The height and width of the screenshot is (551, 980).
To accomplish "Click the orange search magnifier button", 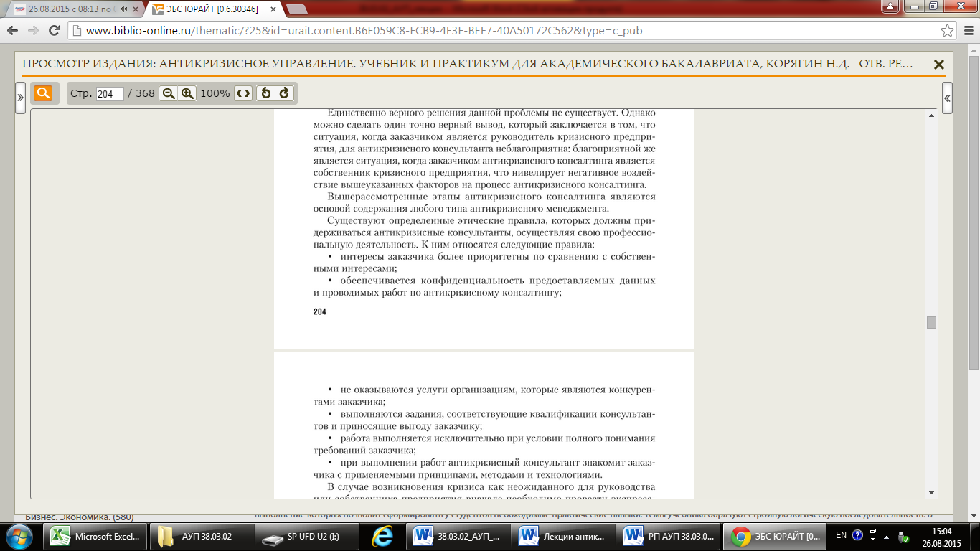I will 43,93.
